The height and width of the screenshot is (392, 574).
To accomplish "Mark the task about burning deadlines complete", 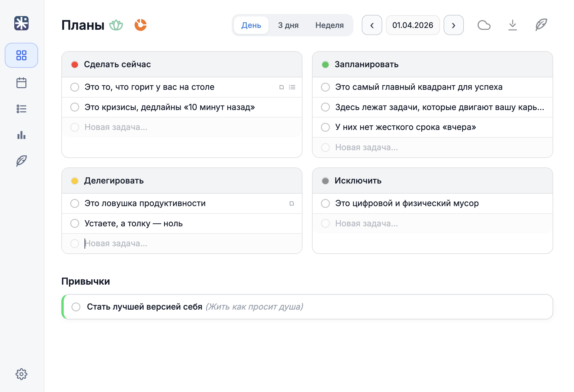I will 75,107.
